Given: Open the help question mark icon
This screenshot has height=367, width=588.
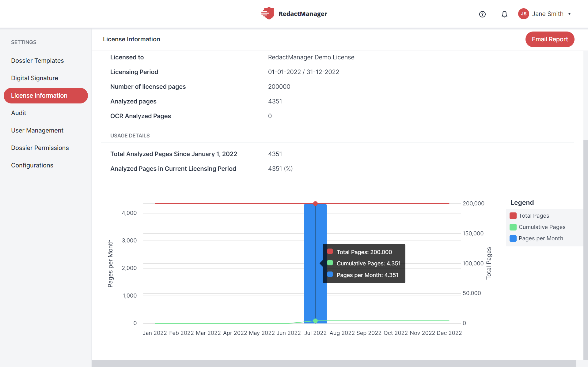Looking at the screenshot, I should (x=482, y=14).
